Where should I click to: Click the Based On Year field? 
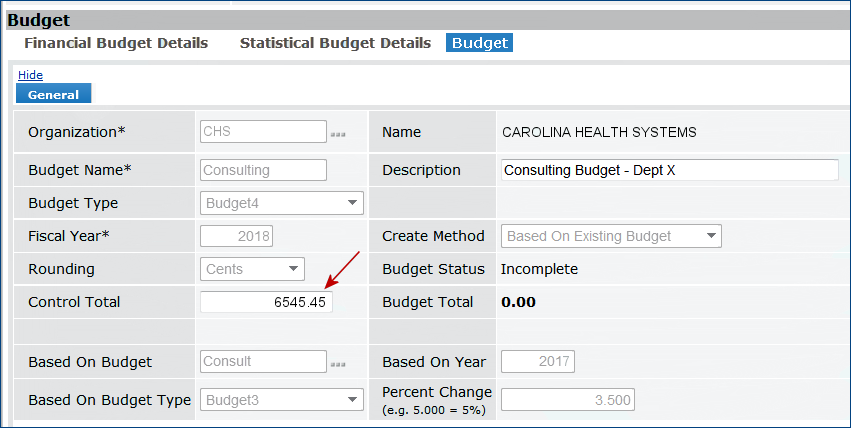538,362
